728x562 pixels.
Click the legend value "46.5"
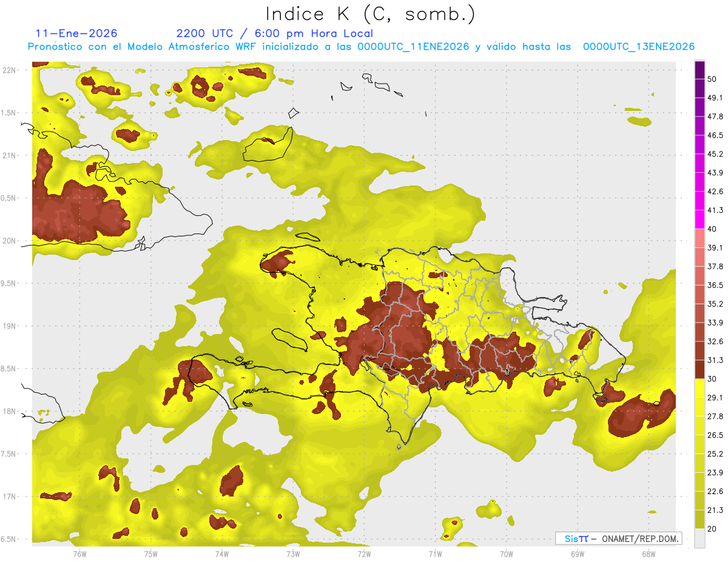click(x=715, y=135)
